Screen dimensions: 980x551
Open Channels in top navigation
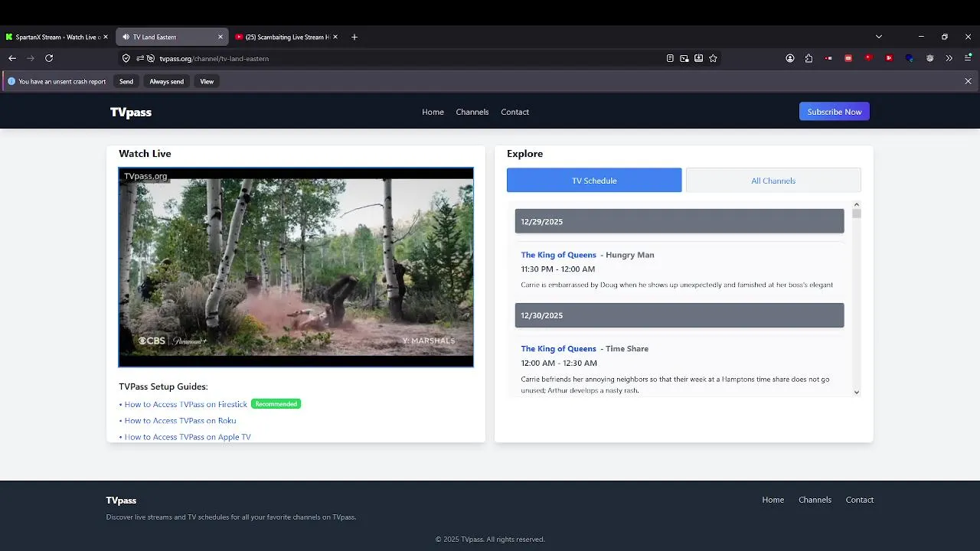(472, 112)
